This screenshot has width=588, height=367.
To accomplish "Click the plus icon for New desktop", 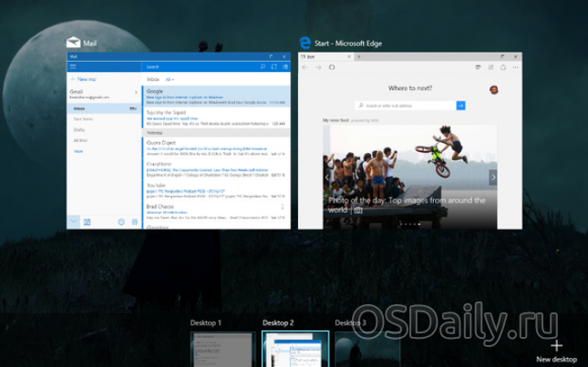I will tap(556, 346).
